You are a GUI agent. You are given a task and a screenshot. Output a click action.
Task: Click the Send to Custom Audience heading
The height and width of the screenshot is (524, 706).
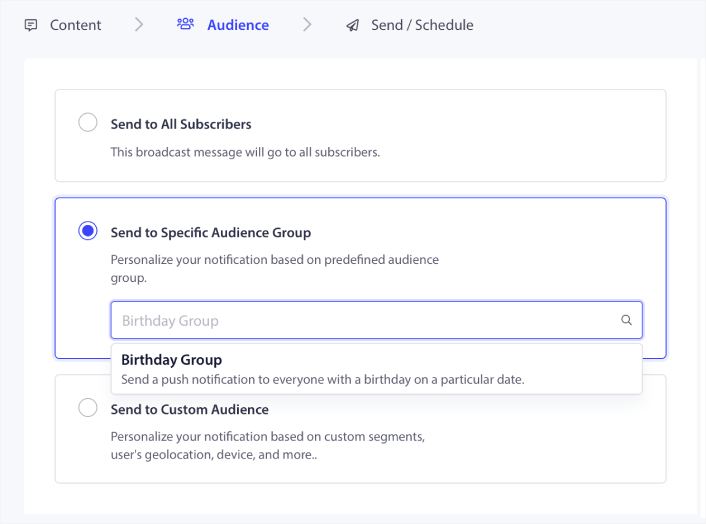pos(189,409)
